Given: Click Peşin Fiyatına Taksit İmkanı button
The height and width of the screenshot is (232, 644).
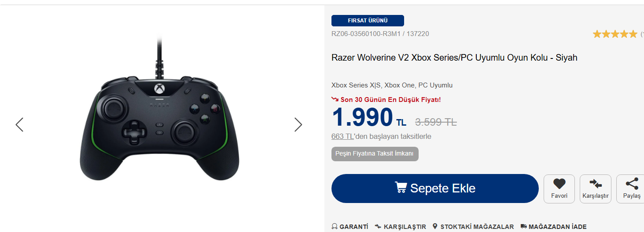Looking at the screenshot, I should tap(375, 154).
